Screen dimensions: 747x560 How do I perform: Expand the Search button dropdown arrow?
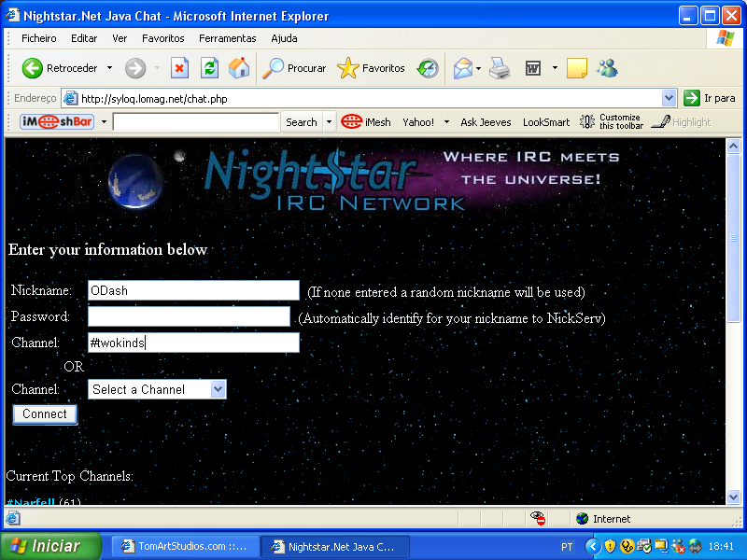click(329, 122)
